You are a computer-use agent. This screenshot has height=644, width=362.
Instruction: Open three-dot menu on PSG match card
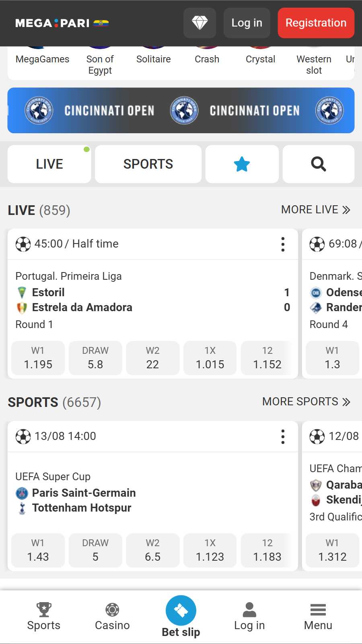coord(283,436)
